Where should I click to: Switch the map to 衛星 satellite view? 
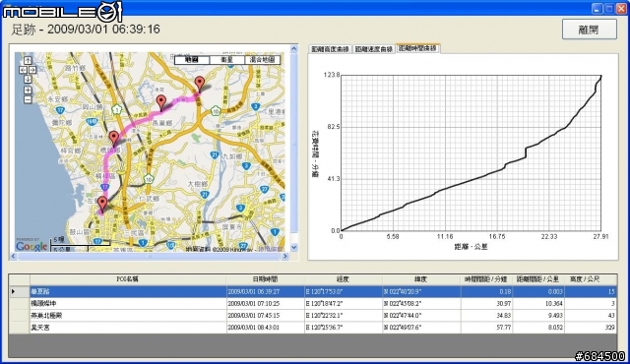227,60
